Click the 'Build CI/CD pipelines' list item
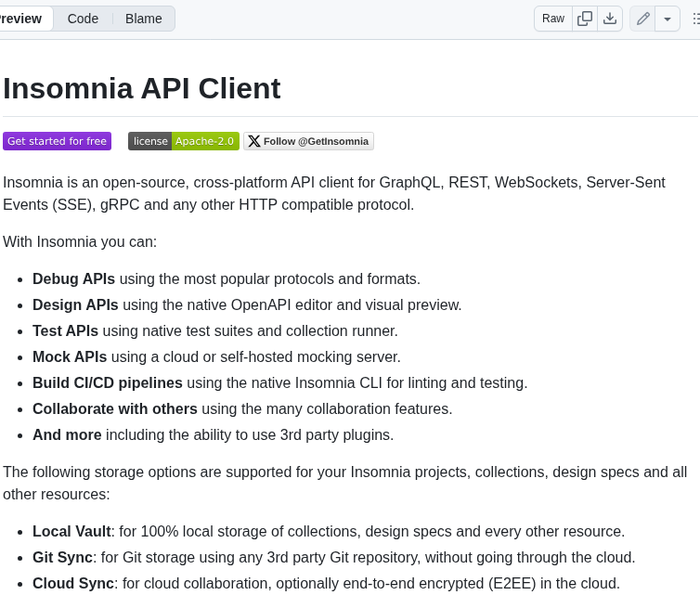The width and height of the screenshot is (700, 608). (x=280, y=383)
